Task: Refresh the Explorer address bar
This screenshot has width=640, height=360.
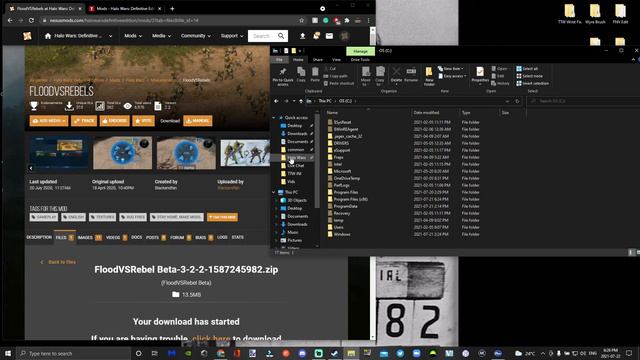Action: [x=517, y=101]
